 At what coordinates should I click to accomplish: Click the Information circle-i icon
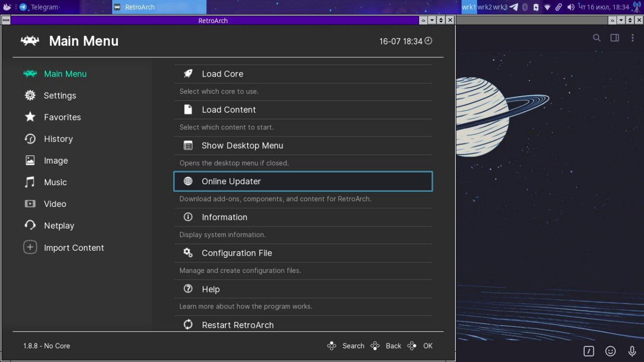[x=188, y=217]
